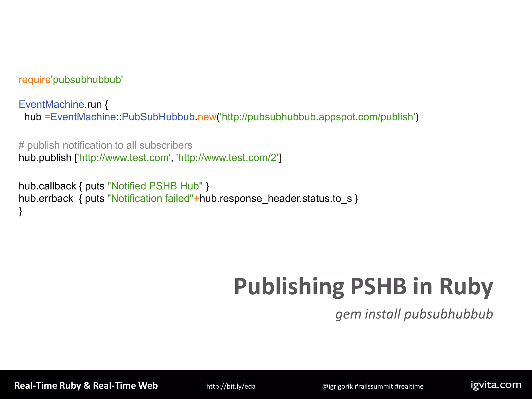
Task: Click the 'http://www.test.com' string
Action: [x=124, y=158]
